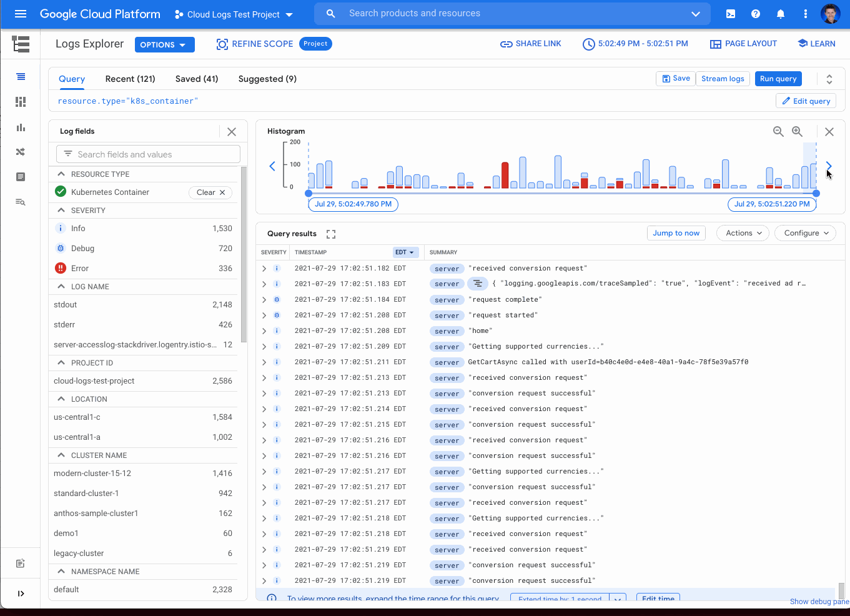Collapse the CLUSTER NAME section
This screenshot has height=616, width=850.
coord(61,455)
